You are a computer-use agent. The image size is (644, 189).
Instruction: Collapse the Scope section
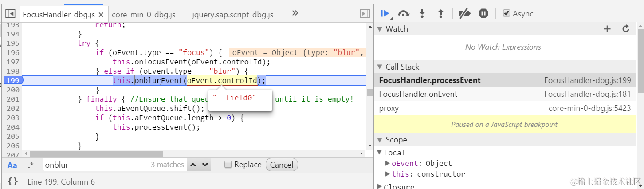(x=380, y=140)
